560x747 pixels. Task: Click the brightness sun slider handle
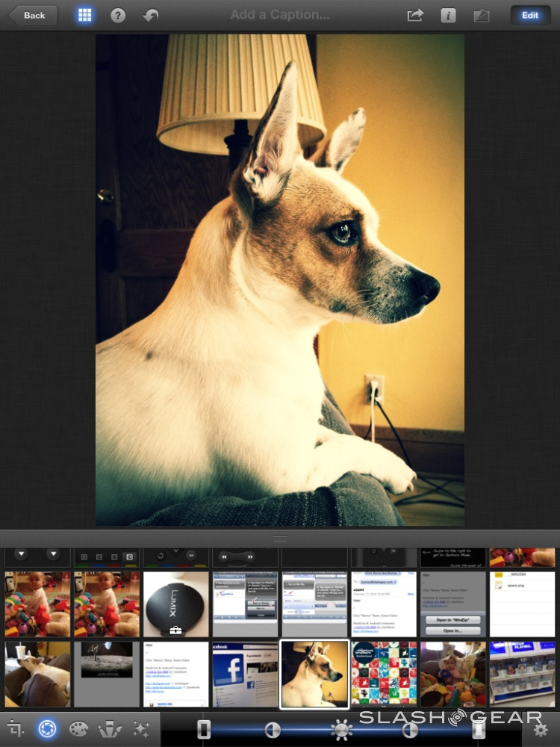click(x=342, y=729)
